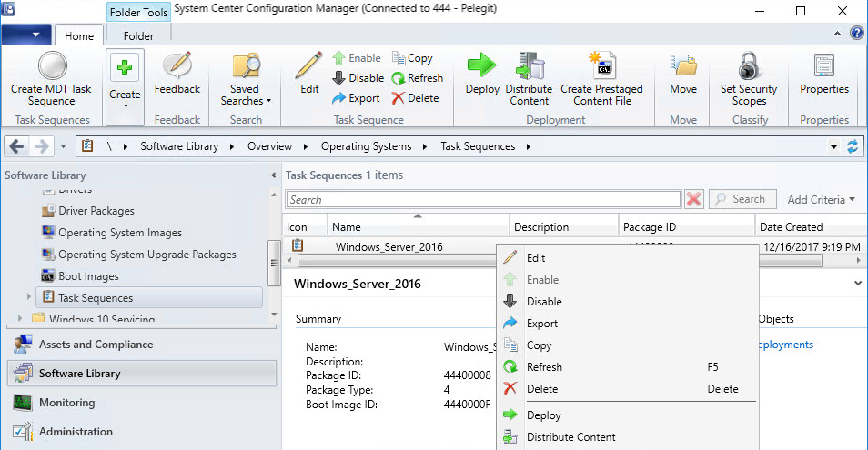This screenshot has width=868, height=450.
Task: Click Distribute Content ribbon button
Action: point(530,79)
